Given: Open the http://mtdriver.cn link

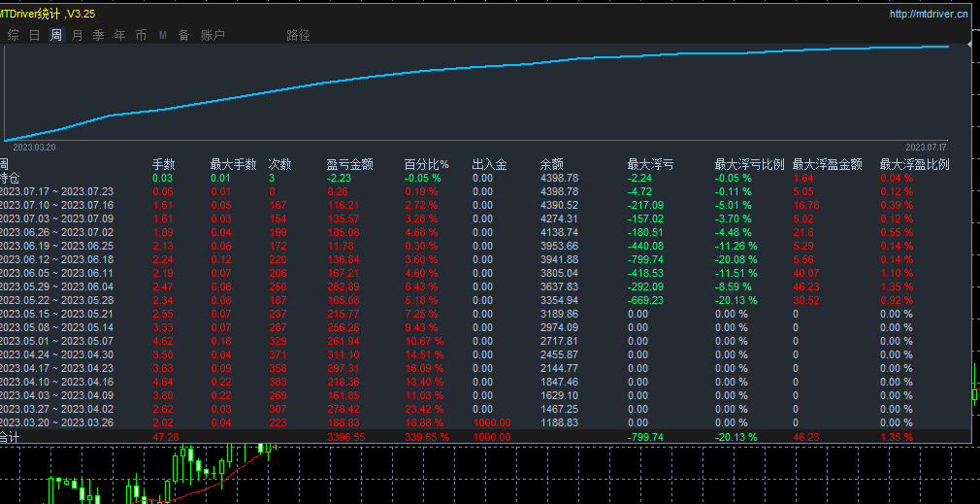Looking at the screenshot, I should click(930, 14).
